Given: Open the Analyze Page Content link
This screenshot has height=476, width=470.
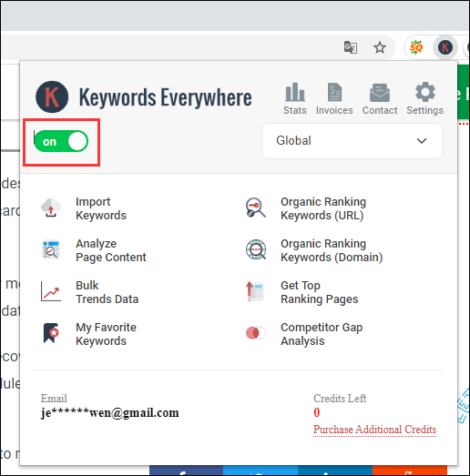Looking at the screenshot, I should (x=111, y=250).
